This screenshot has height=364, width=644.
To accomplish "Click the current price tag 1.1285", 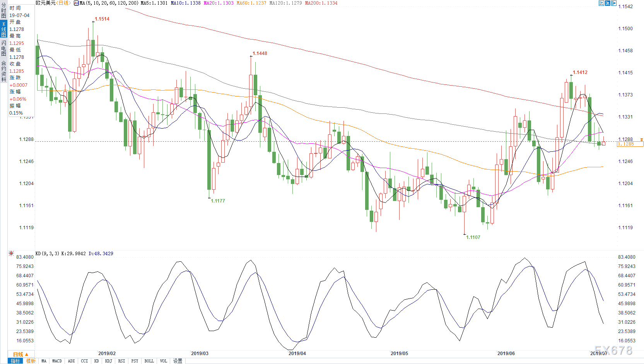I will 630,144.
